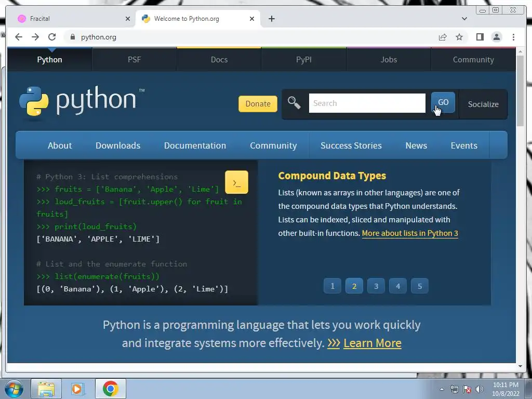
Task: Switch to the Fracital tab
Action: [x=71, y=19]
